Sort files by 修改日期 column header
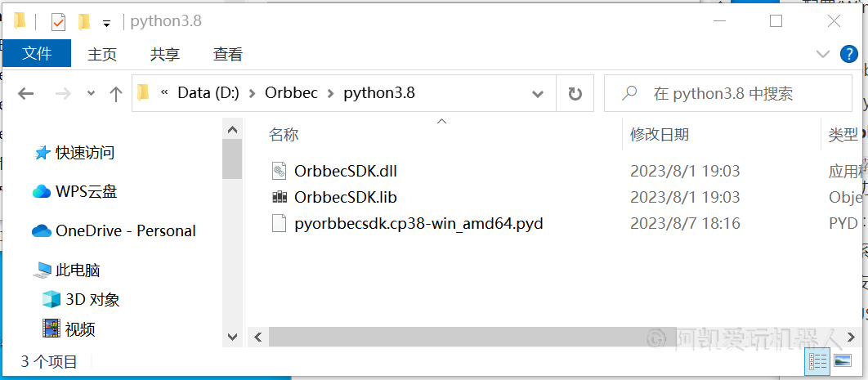The image size is (868, 380). (660, 134)
